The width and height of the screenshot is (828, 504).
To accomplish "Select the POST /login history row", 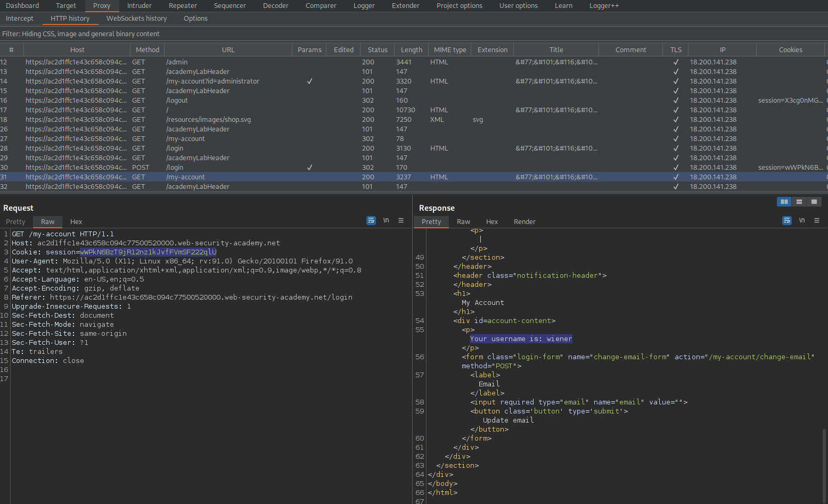I will pyautogui.click(x=414, y=168).
